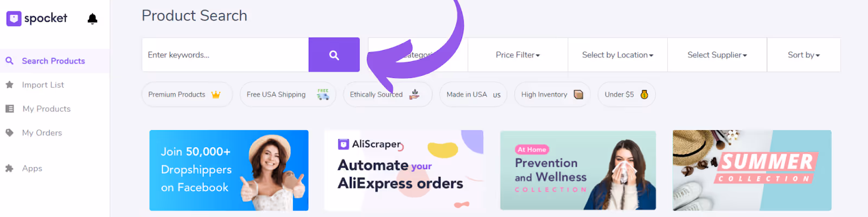Toggle the Free USA Shipping filter

point(288,94)
